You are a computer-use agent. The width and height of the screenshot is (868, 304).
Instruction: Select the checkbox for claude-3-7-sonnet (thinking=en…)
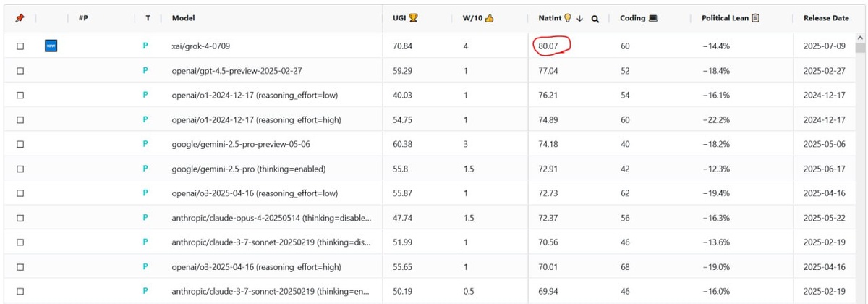click(x=20, y=291)
